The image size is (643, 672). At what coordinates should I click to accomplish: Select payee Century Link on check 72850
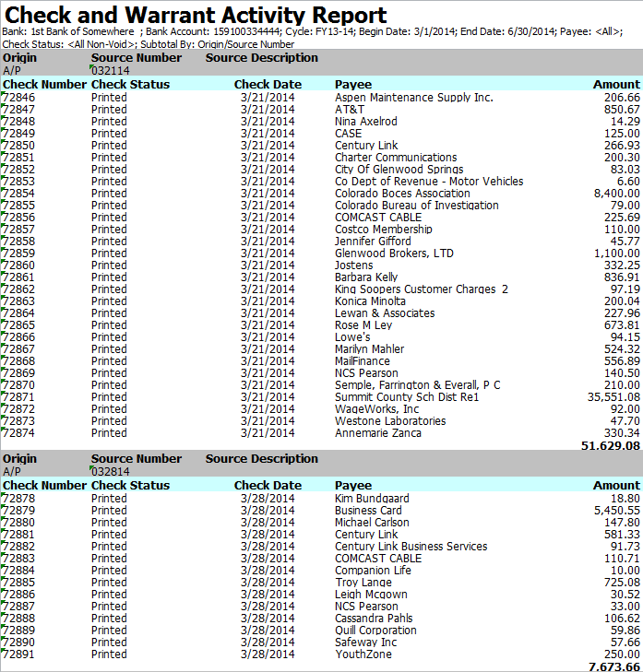(x=366, y=146)
